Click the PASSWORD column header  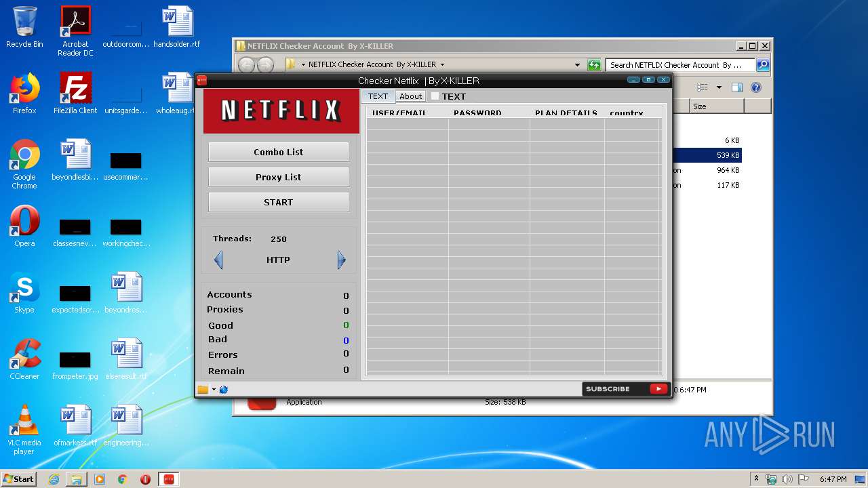pyautogui.click(x=489, y=113)
